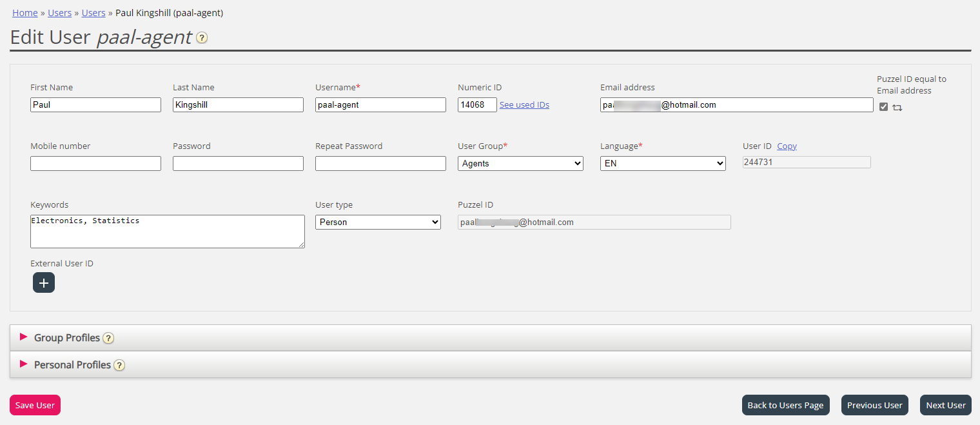Toggle Puzzel ID equal to Email checkbox
This screenshot has height=425, width=980.
[x=883, y=107]
